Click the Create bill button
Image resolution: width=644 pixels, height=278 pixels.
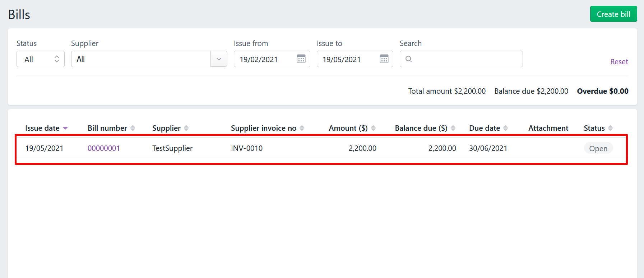[613, 14]
